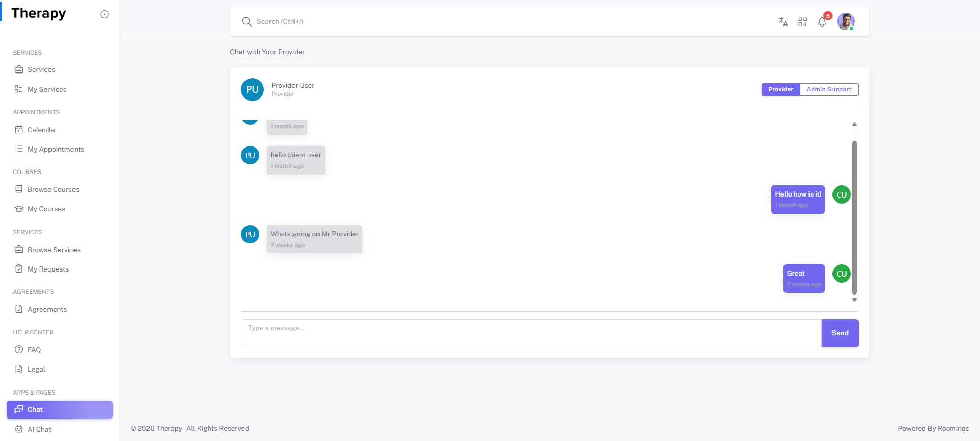The height and width of the screenshot is (441, 980).
Task: Click the large PU avatar in the chat header
Action: [252, 89]
